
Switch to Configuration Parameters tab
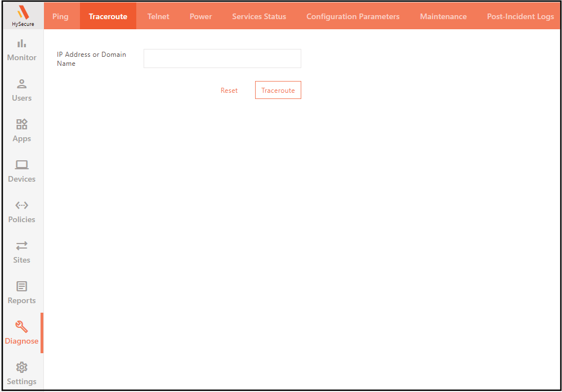353,16
